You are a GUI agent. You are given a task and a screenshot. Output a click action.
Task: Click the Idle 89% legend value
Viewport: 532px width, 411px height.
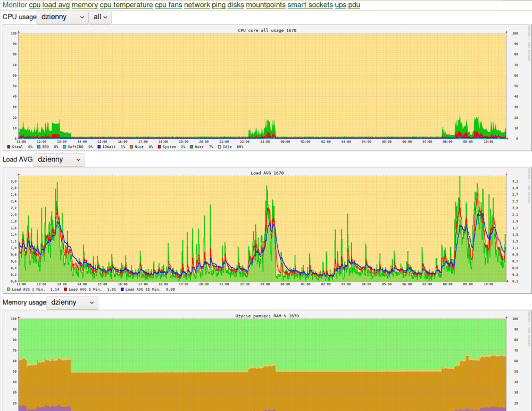coord(240,147)
